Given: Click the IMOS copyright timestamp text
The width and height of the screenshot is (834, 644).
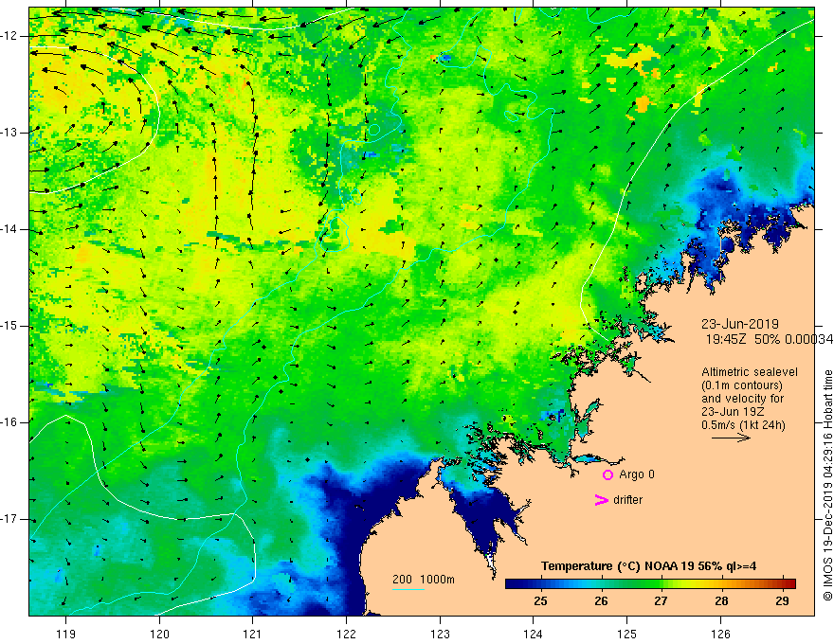Looking at the screenshot, I should 827,485.
